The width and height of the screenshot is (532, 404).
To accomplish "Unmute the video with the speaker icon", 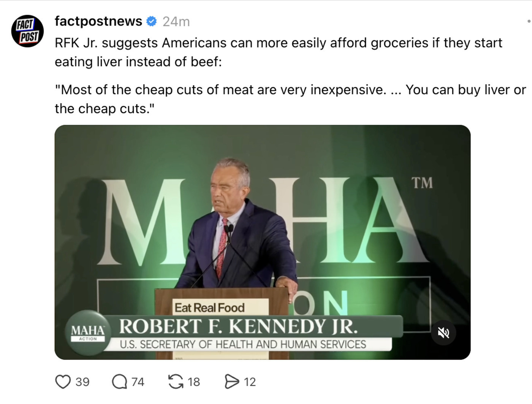I will click(x=443, y=333).
